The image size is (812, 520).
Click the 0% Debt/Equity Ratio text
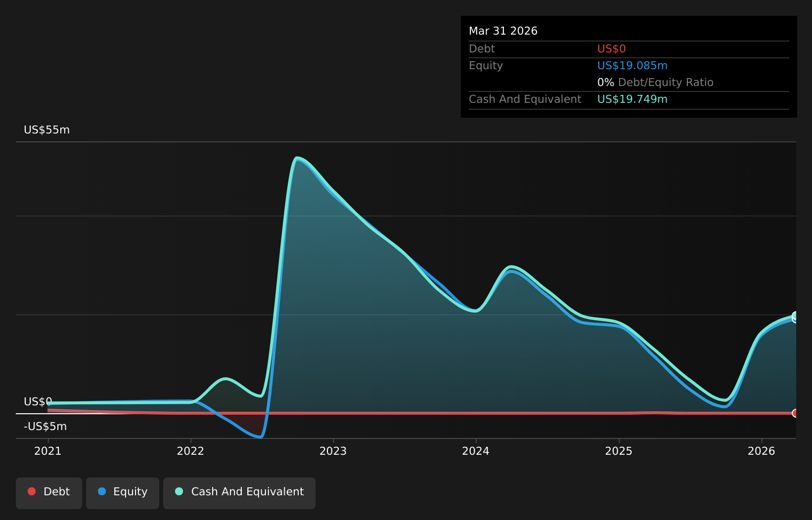[x=655, y=83]
